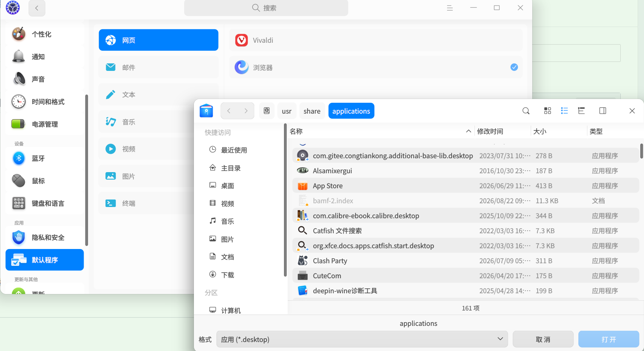Open the 邮件 default program category
644x351 pixels.
tap(158, 67)
